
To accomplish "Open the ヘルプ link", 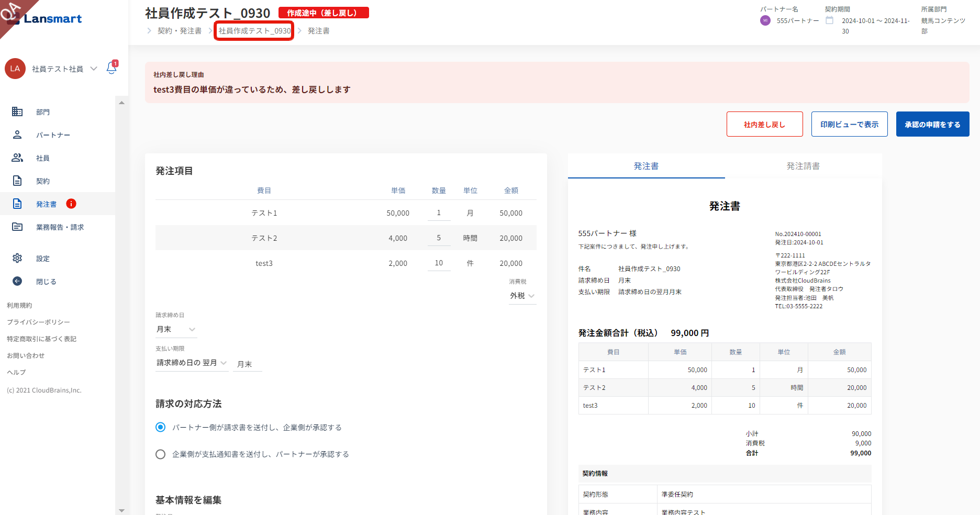I will 16,372.
